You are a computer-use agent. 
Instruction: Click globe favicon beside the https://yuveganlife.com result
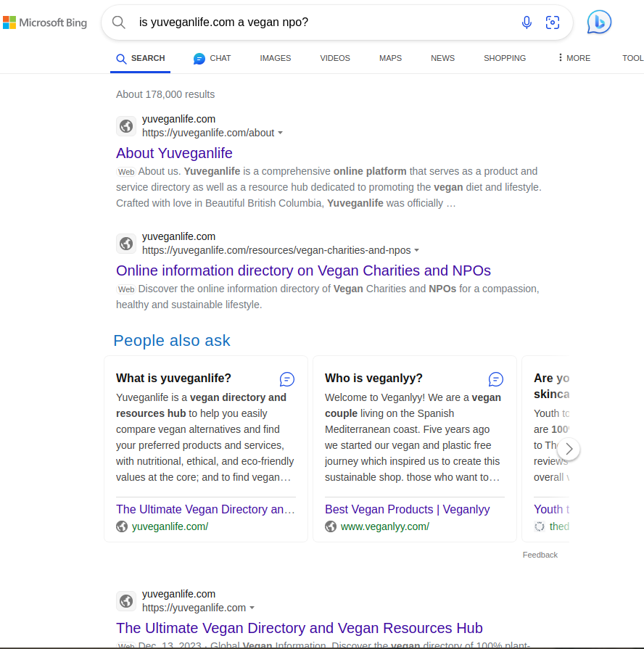[x=126, y=601]
